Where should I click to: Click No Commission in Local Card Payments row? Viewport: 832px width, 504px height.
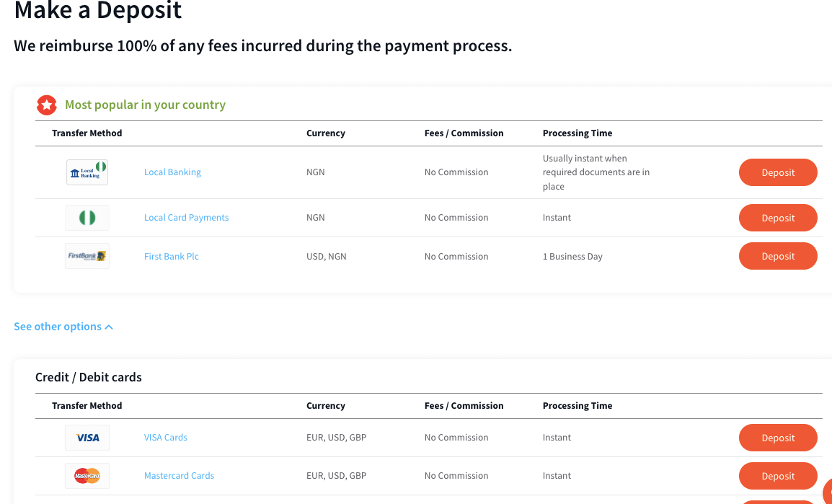pos(456,218)
